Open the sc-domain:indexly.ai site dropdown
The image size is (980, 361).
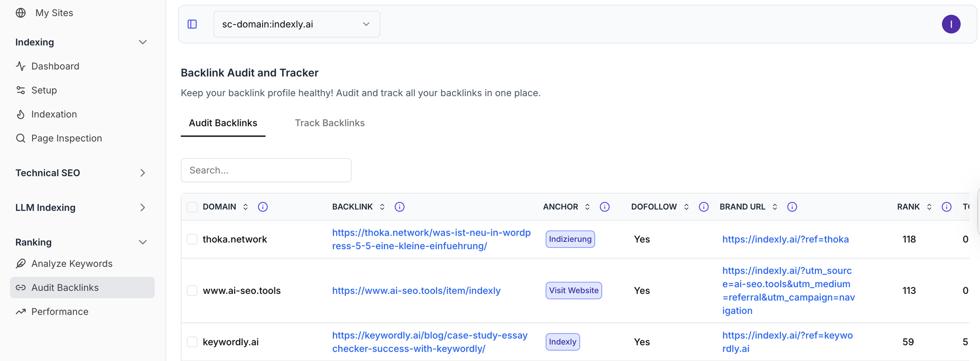pyautogui.click(x=296, y=24)
